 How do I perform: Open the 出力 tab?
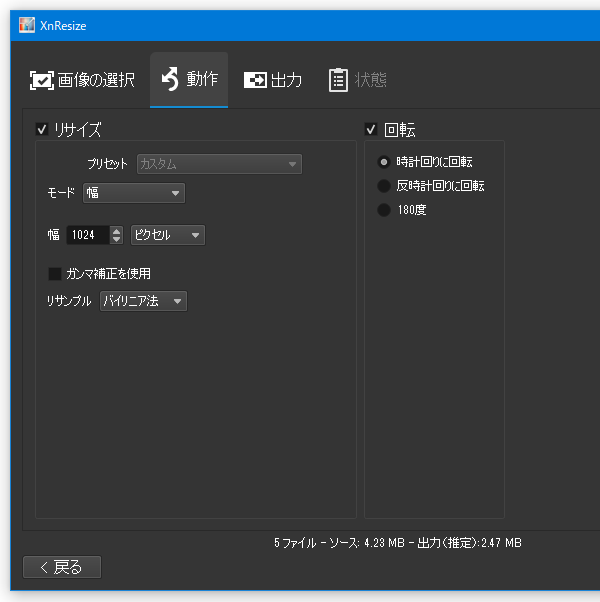pos(273,80)
